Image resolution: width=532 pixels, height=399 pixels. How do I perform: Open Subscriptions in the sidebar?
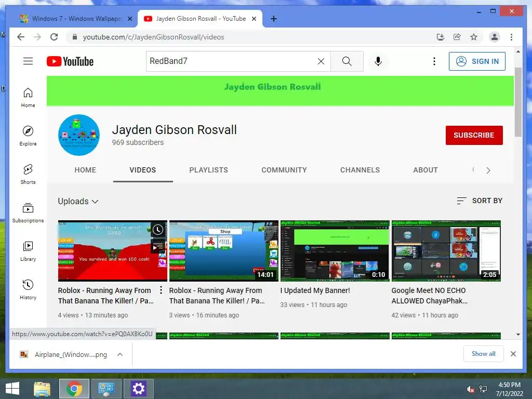28,212
